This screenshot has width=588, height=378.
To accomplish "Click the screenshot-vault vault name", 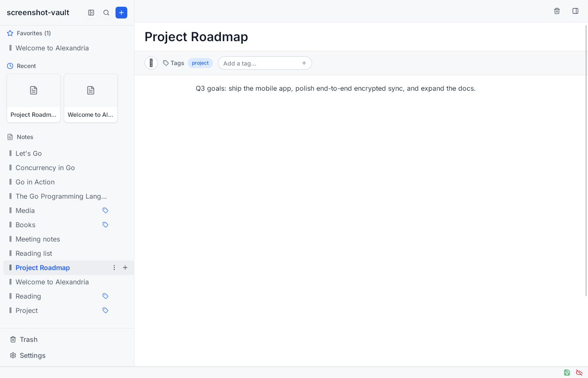I will pos(38,13).
